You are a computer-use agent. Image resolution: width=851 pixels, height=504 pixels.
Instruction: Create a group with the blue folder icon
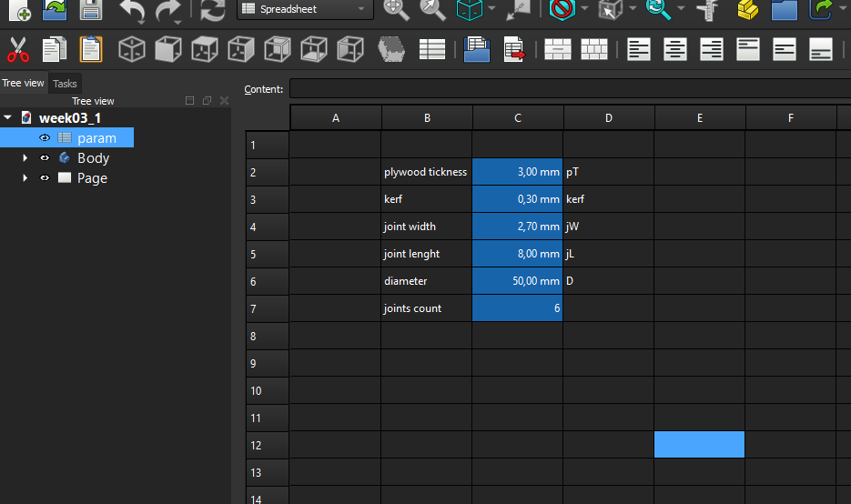785,9
